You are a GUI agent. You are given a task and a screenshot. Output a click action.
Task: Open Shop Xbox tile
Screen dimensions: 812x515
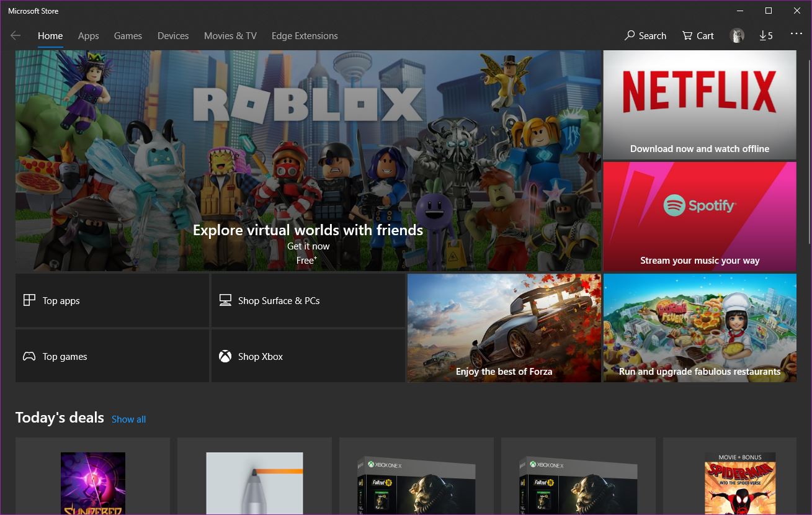click(308, 356)
